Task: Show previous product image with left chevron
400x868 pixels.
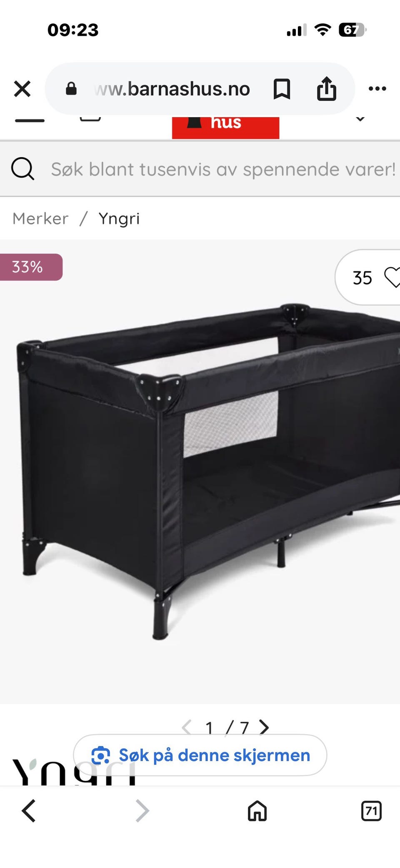Action: pyautogui.click(x=187, y=727)
